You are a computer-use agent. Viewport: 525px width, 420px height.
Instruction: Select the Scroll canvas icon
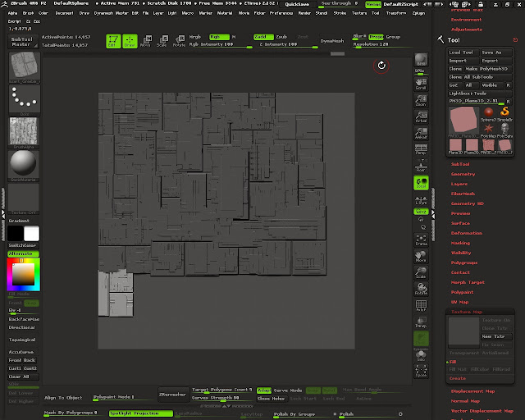click(421, 84)
